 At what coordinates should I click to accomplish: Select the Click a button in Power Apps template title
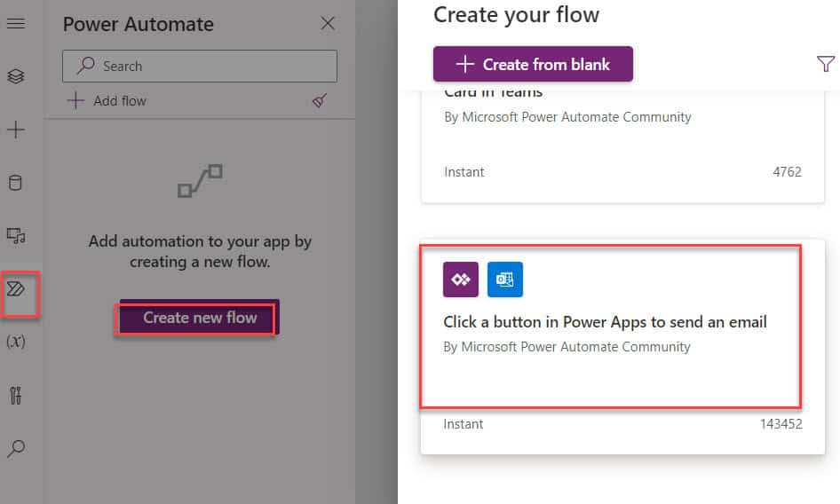click(x=605, y=322)
